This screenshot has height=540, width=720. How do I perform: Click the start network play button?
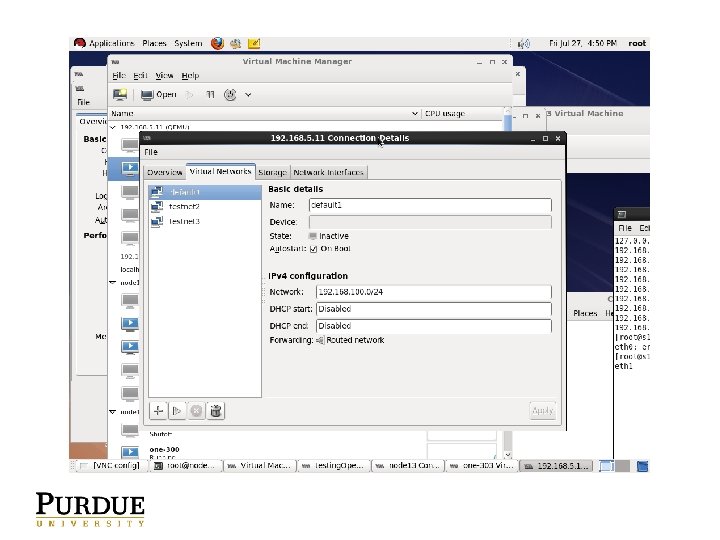coord(177,411)
